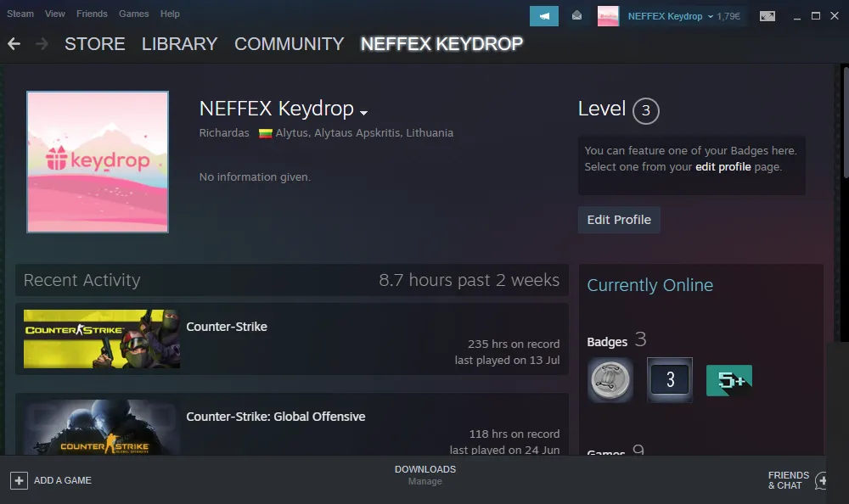Open the 5+ games owned badge
849x504 pixels.
(x=728, y=380)
